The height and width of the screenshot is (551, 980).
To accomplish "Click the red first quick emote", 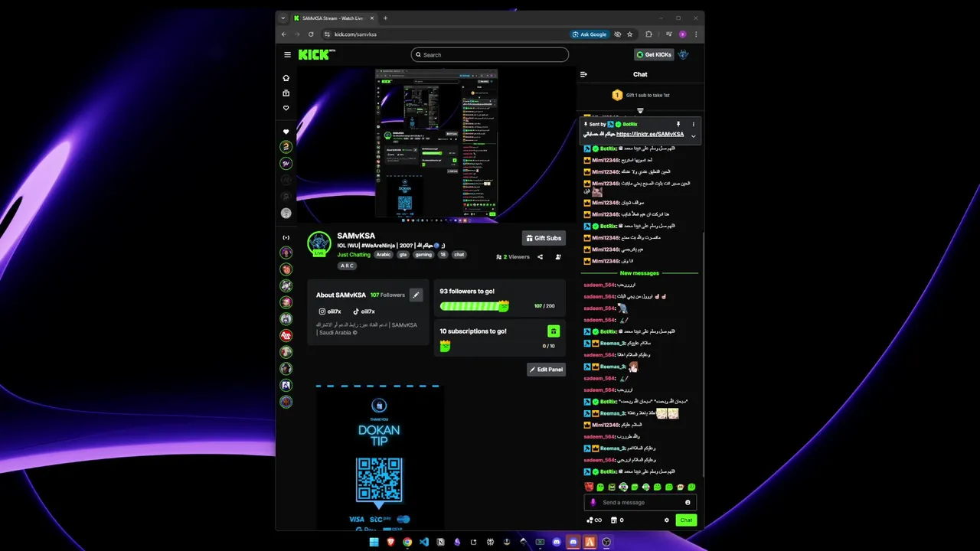I will coord(589,487).
